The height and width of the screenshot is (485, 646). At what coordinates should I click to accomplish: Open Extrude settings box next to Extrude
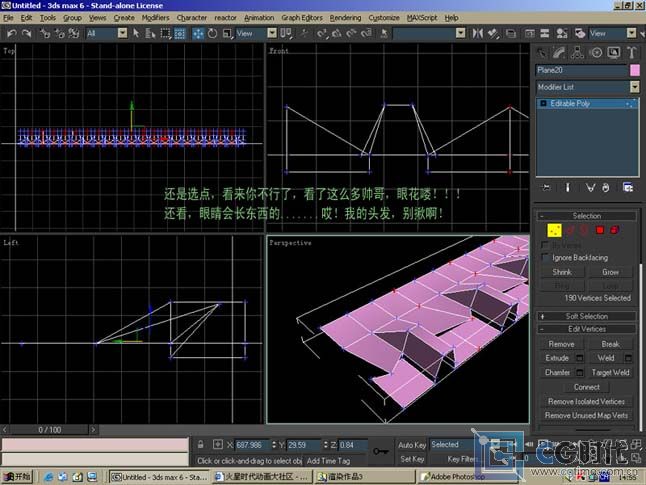579,358
